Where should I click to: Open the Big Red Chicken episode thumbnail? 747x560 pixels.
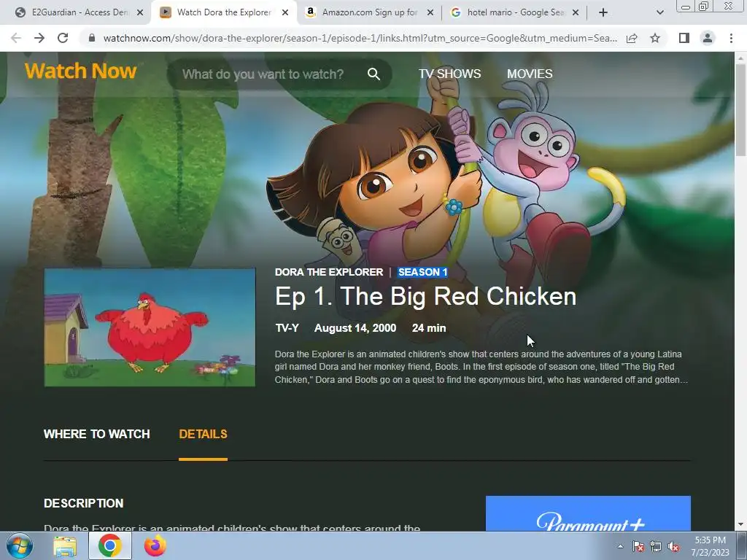pyautogui.click(x=150, y=327)
